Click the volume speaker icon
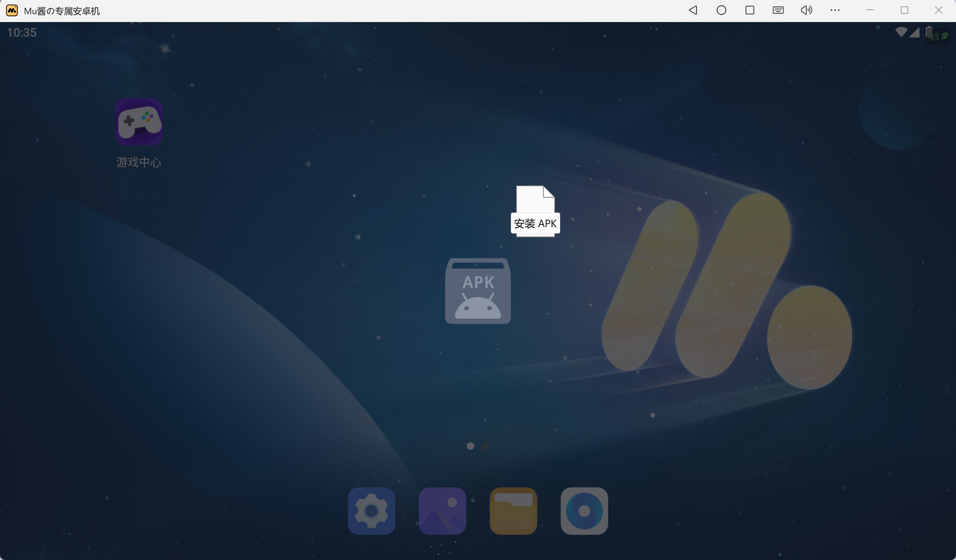Image resolution: width=956 pixels, height=560 pixels. pos(806,10)
